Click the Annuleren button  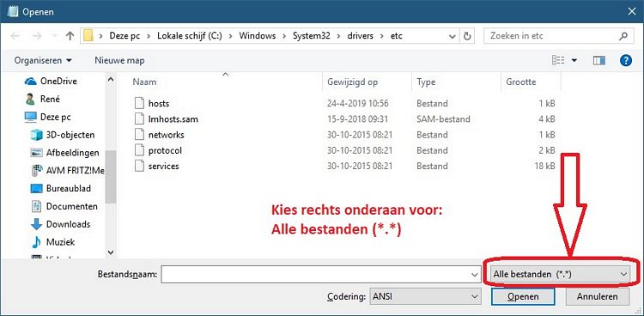(597, 296)
